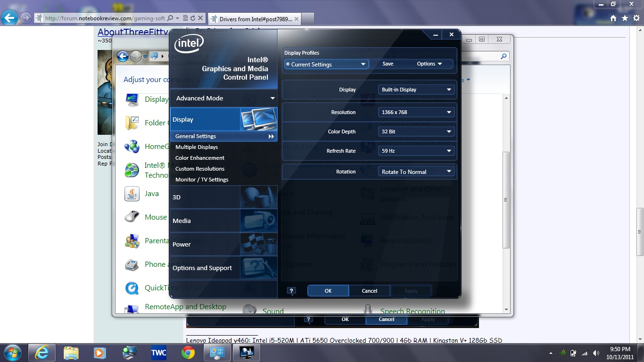Select Custom Resolutions under Display
644x362 pixels.
pos(200,169)
